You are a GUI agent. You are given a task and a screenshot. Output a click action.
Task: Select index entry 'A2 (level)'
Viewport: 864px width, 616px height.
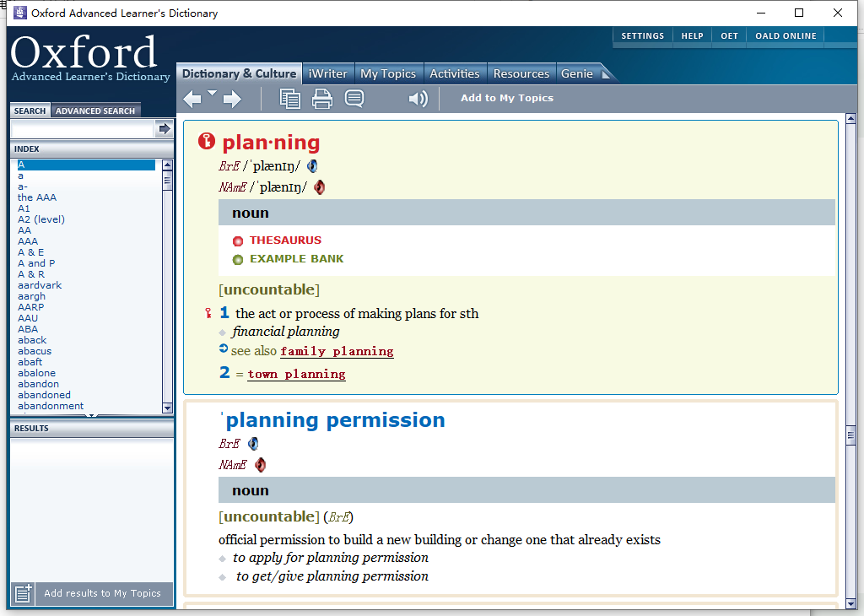click(41, 219)
